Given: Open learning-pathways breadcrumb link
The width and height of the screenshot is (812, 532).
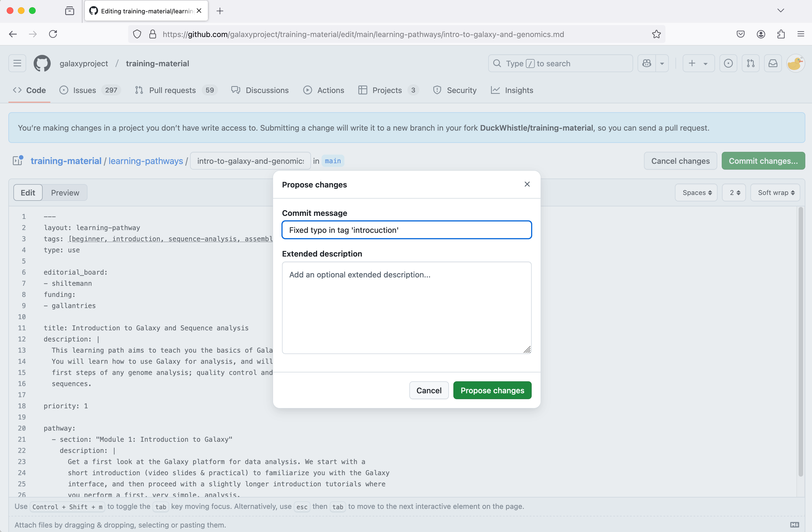Looking at the screenshot, I should (146, 161).
